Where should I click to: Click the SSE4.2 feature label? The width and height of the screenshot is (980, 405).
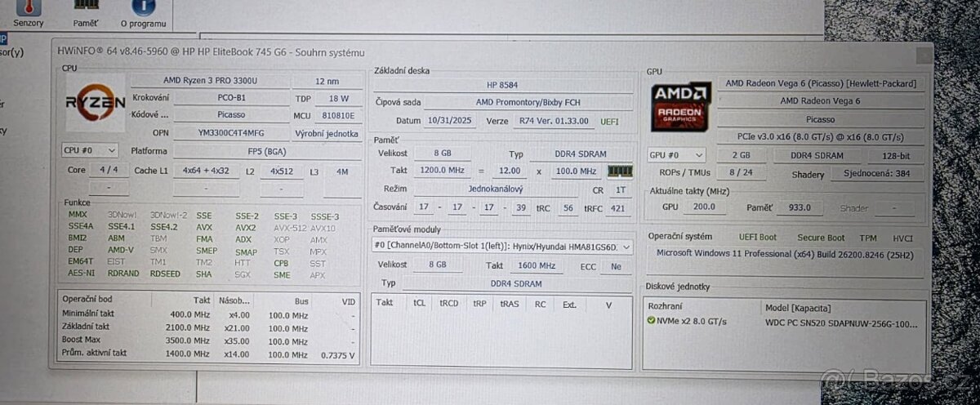[x=164, y=226]
